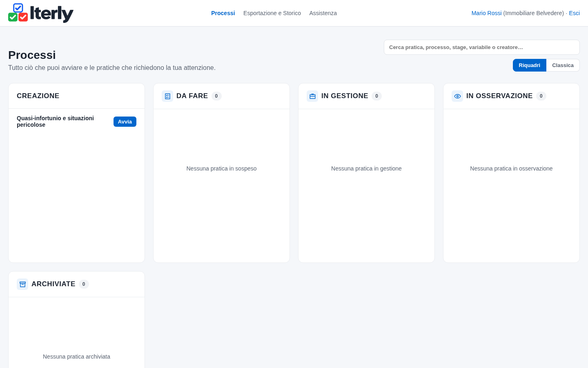Open the Assistenza page
Image resolution: width=588 pixels, height=368 pixels.
click(x=323, y=13)
